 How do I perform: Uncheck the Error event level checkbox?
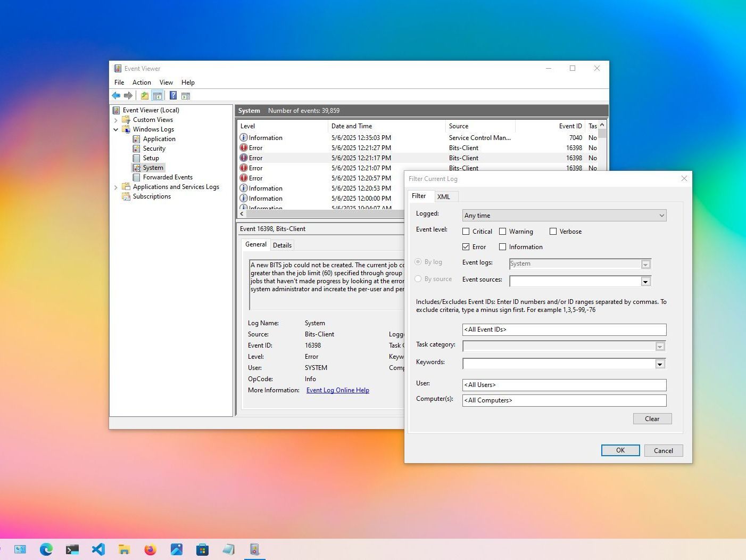pyautogui.click(x=466, y=247)
